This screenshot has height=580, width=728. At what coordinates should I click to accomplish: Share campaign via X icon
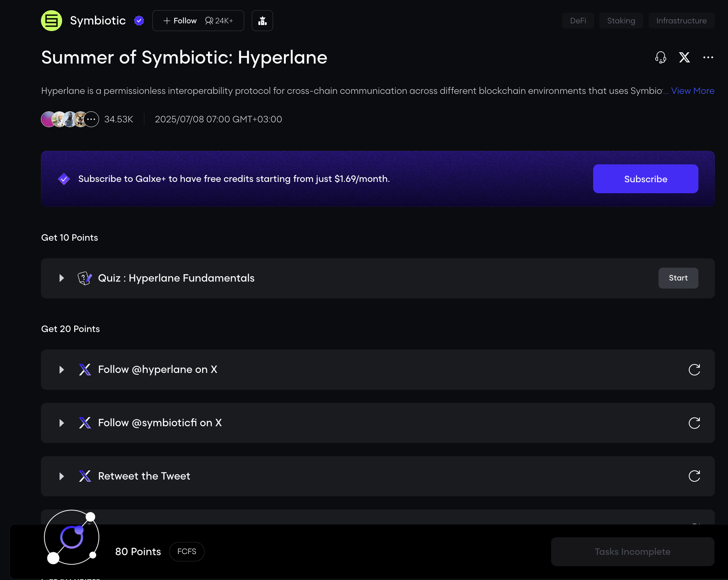(x=684, y=57)
